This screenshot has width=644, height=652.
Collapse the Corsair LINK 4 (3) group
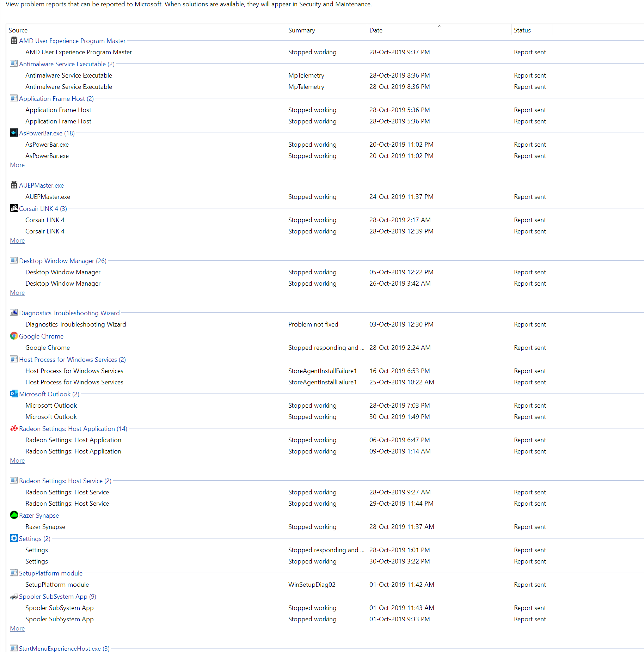pos(43,209)
